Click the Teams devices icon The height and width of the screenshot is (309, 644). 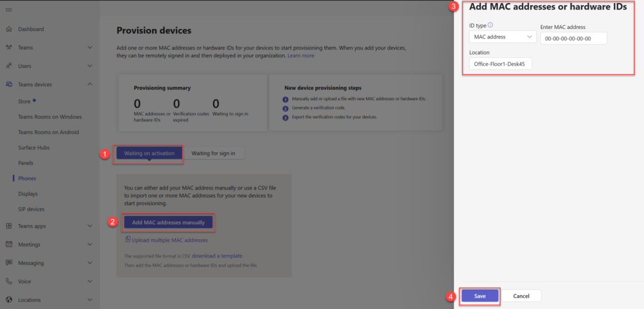click(x=9, y=84)
